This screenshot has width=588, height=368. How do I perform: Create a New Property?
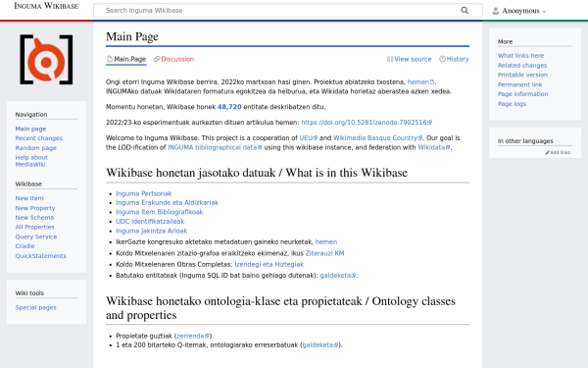(x=35, y=208)
